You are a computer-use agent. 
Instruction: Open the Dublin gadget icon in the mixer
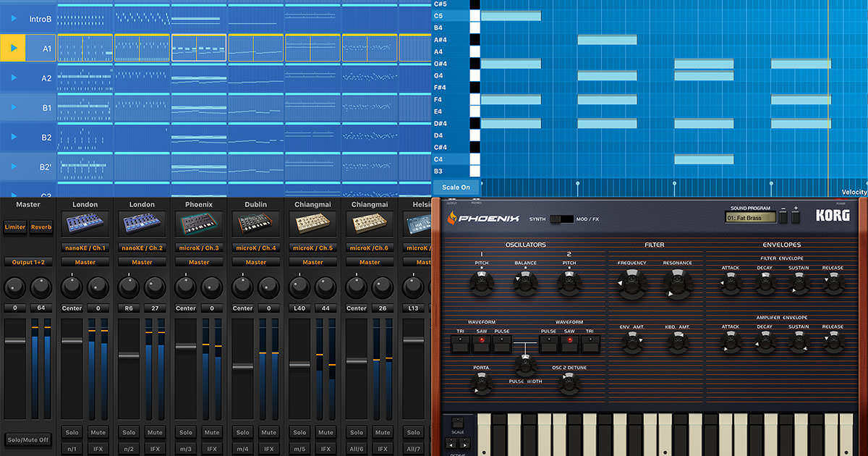(x=255, y=224)
